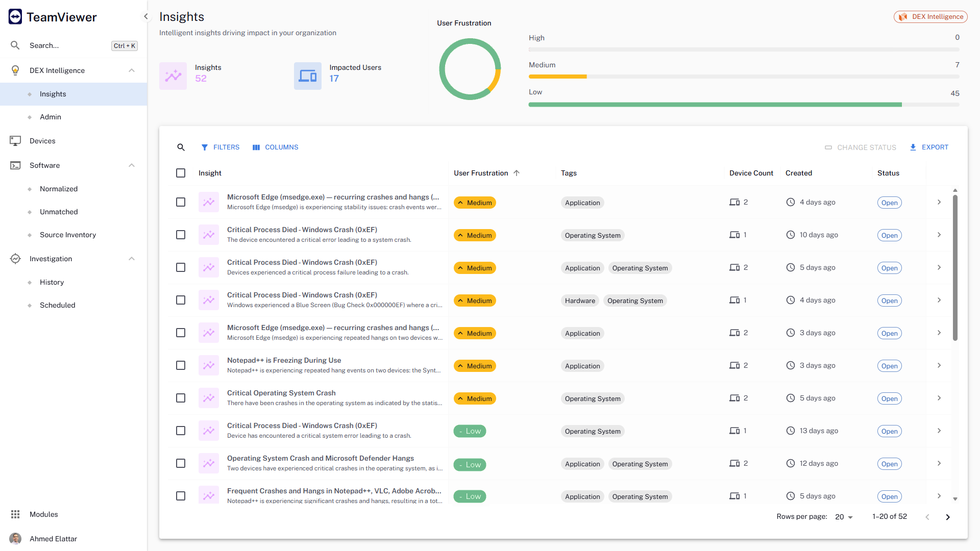This screenshot has height=551, width=980.
Task: Open the rows per page dropdown
Action: [844, 517]
